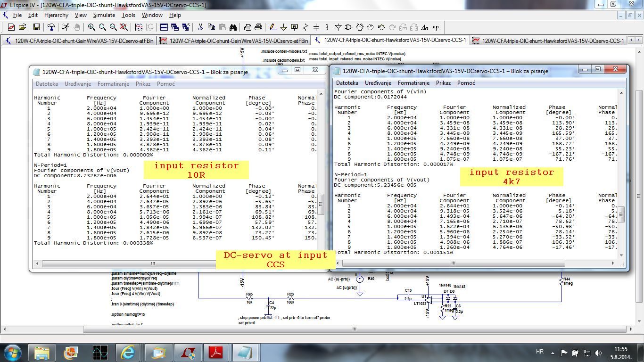Place a resistor from the toolbar
Screen dimensions: 644x362
[x=305, y=27]
